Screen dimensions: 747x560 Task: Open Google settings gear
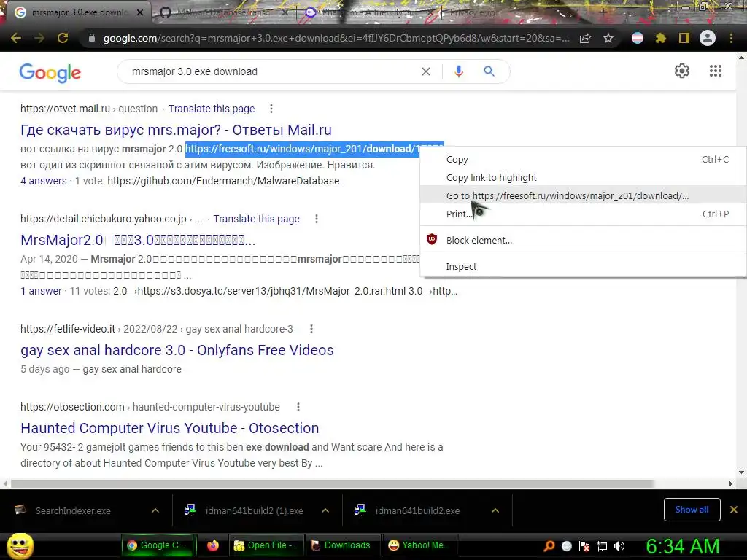[x=682, y=71]
